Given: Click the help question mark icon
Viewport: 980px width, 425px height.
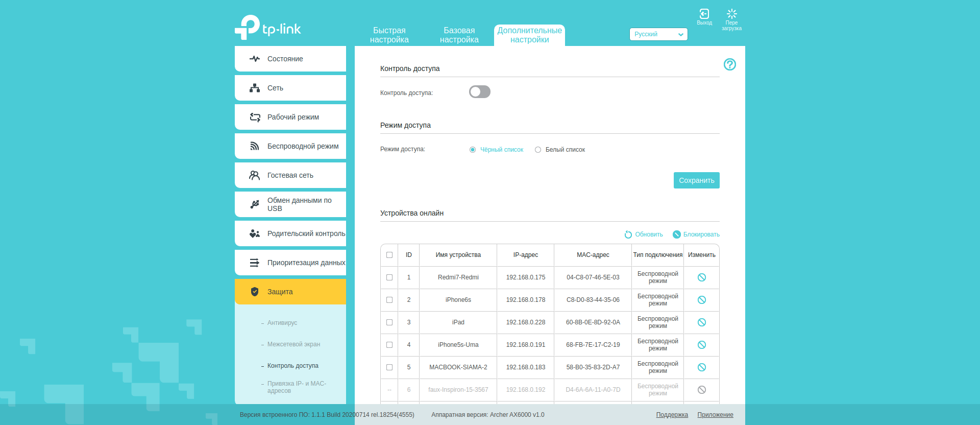Looking at the screenshot, I should pos(729,64).
